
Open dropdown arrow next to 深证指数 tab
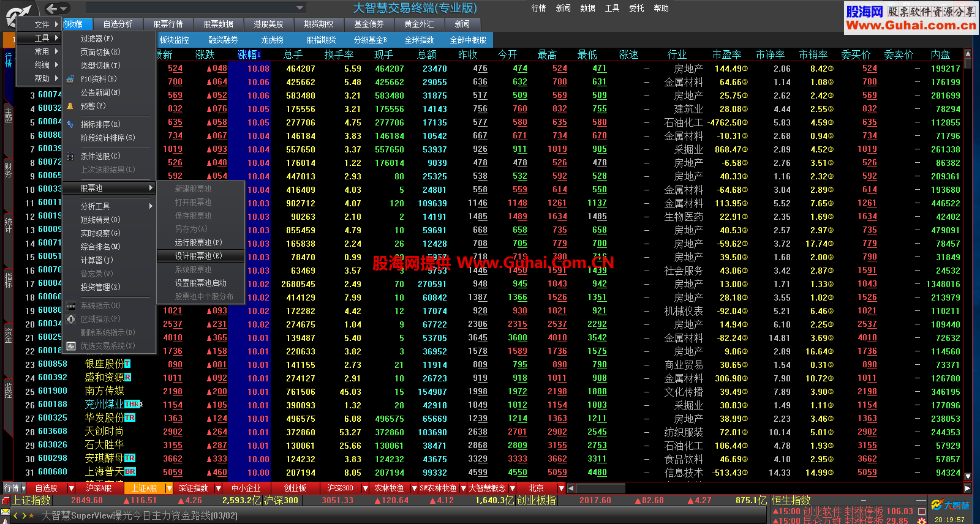tap(218, 488)
